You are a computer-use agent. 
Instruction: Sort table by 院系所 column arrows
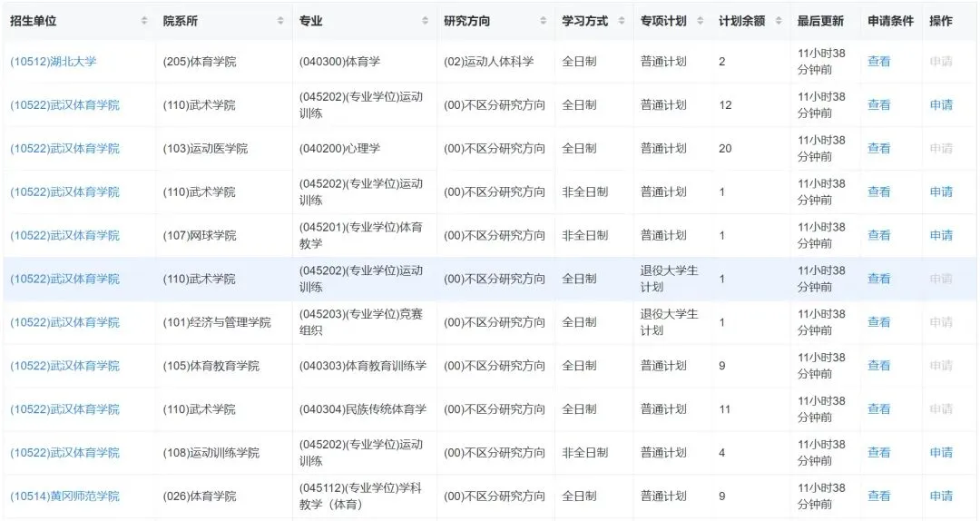(x=280, y=21)
